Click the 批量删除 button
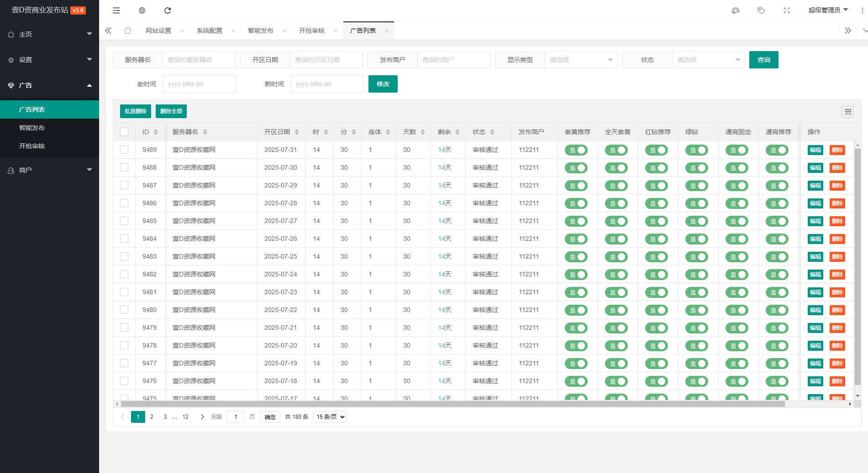Screen dimensions: 868x473 click(136, 111)
